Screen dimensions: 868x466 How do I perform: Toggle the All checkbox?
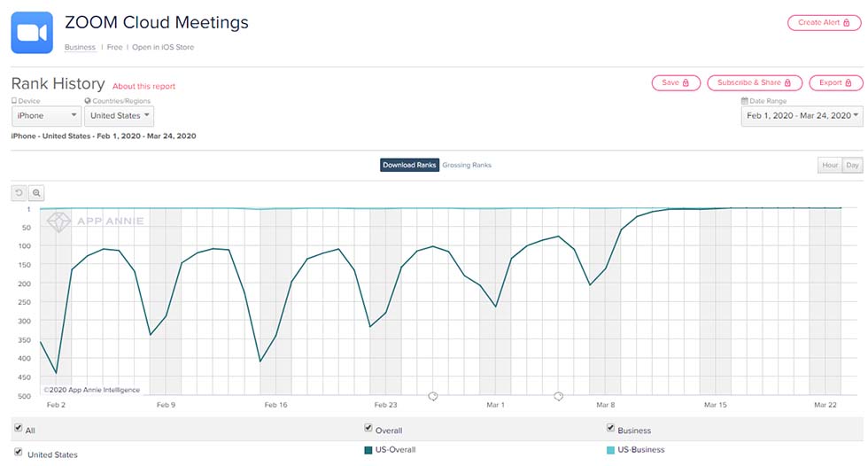(19, 428)
